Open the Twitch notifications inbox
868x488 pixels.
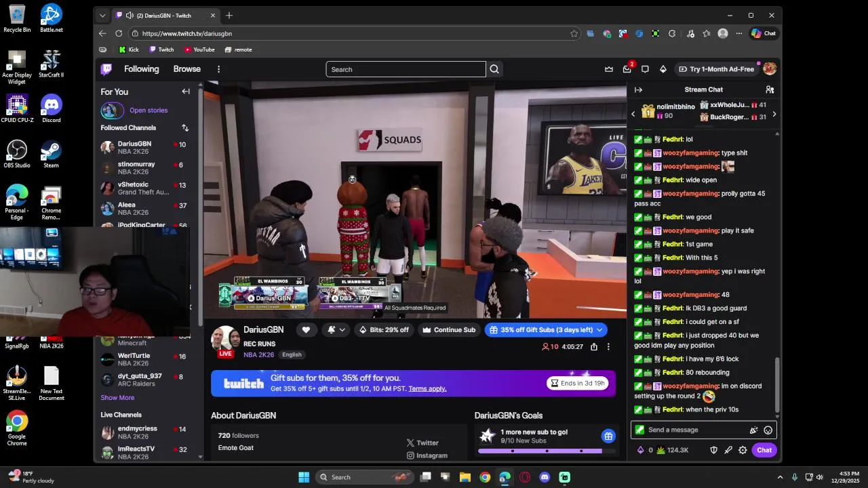(x=627, y=69)
